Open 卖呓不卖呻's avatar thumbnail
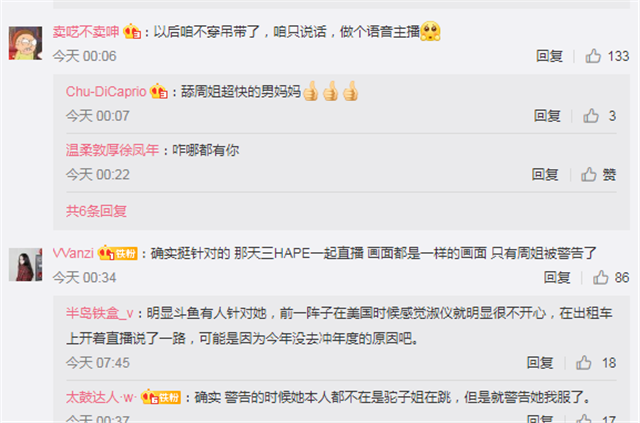Viewport: 640px width, 423px height. (x=25, y=43)
